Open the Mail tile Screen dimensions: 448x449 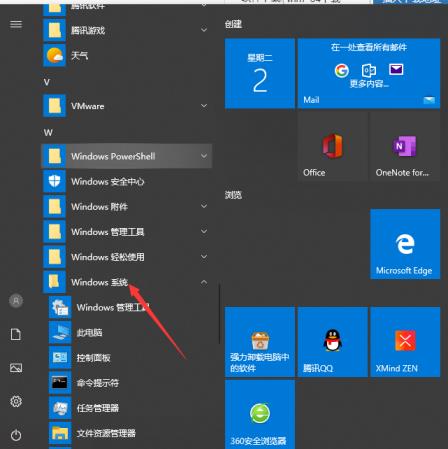click(369, 73)
